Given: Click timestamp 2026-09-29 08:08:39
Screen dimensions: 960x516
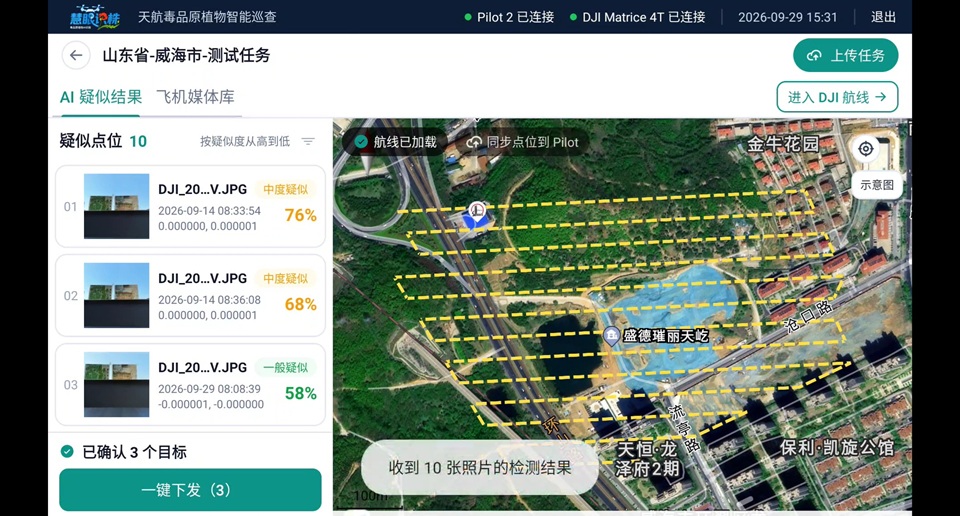Looking at the screenshot, I should click(209, 389).
